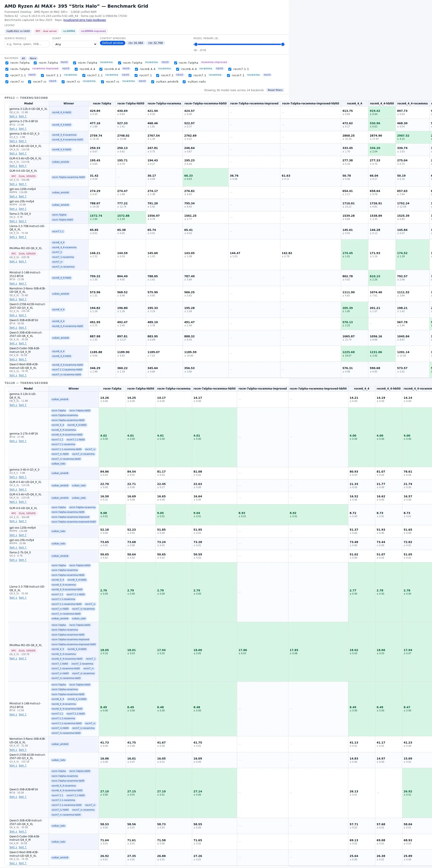
Task: Uncheck the plain rocm7.1.1 backend checkbox
Action: tap(230, 69)
